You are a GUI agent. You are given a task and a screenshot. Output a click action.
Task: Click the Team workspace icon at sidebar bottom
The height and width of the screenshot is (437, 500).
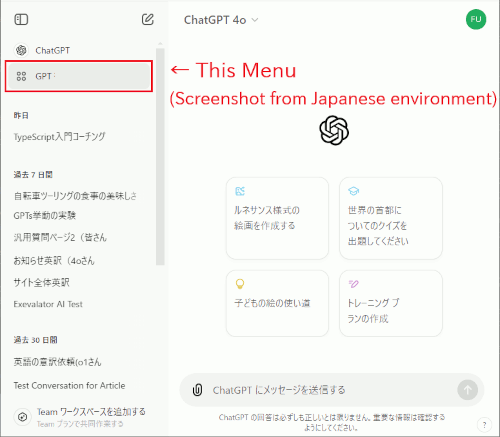click(22, 417)
